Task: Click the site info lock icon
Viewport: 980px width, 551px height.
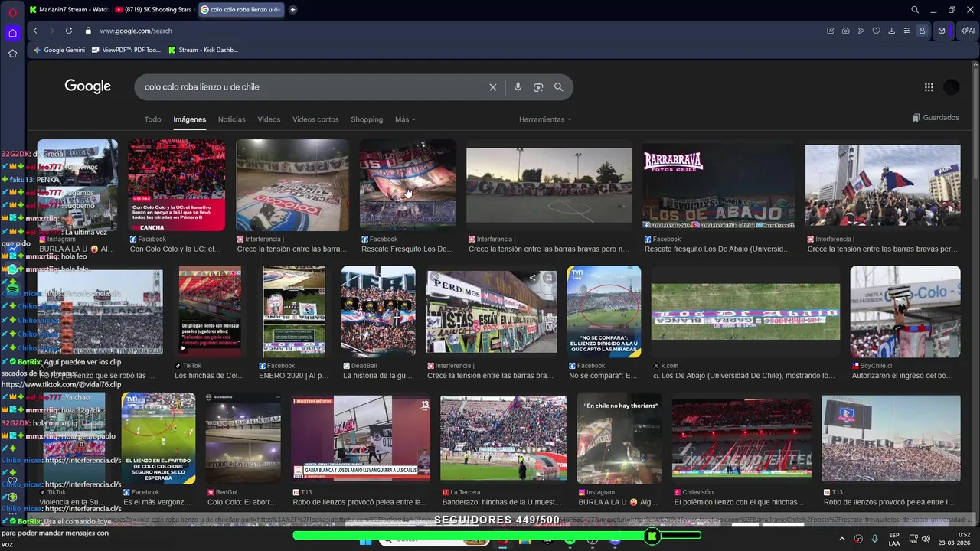Action: tap(88, 31)
